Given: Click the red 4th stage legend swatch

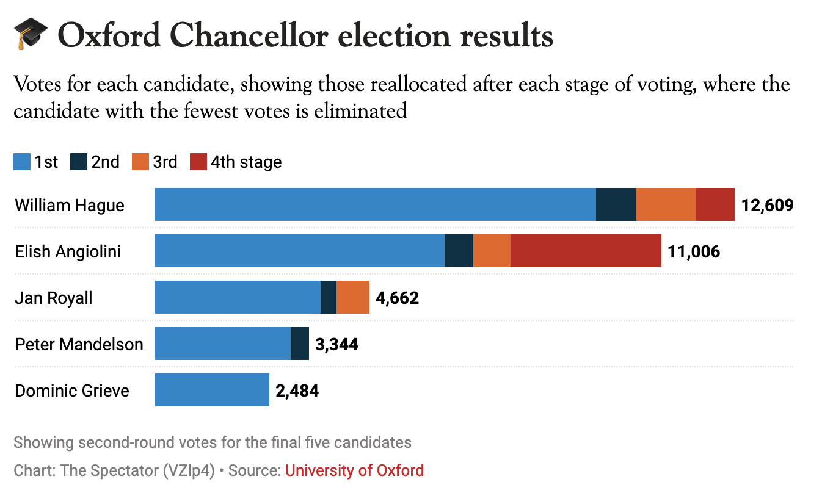Looking at the screenshot, I should pos(198,162).
